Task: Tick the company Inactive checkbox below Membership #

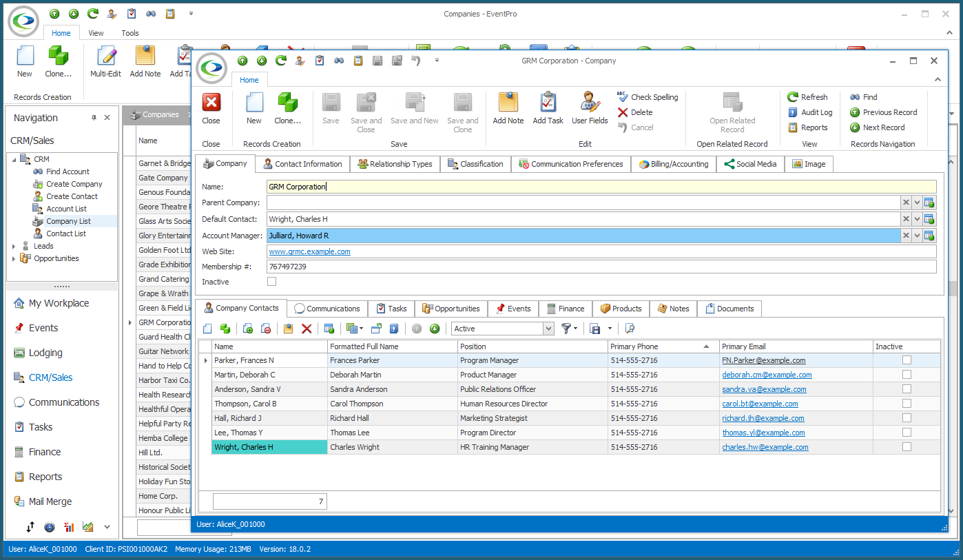Action: pyautogui.click(x=271, y=282)
